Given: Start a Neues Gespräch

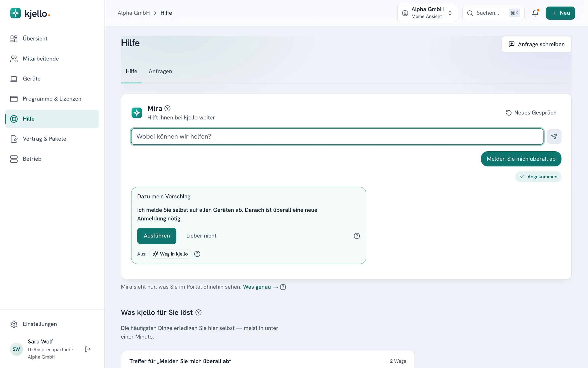Looking at the screenshot, I should 531,113.
